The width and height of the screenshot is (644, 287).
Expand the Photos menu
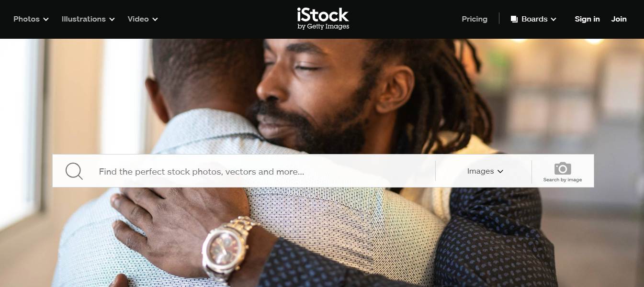coord(31,19)
